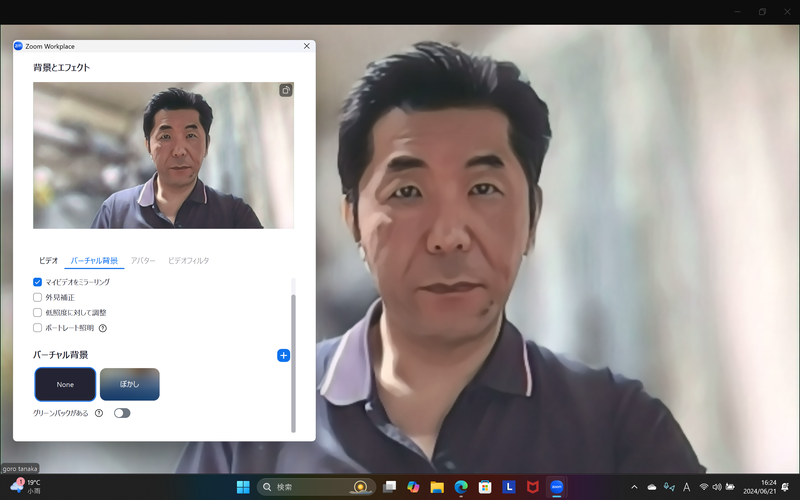Open Microsoft Edge from the taskbar
The image size is (800, 500).
point(461,487)
